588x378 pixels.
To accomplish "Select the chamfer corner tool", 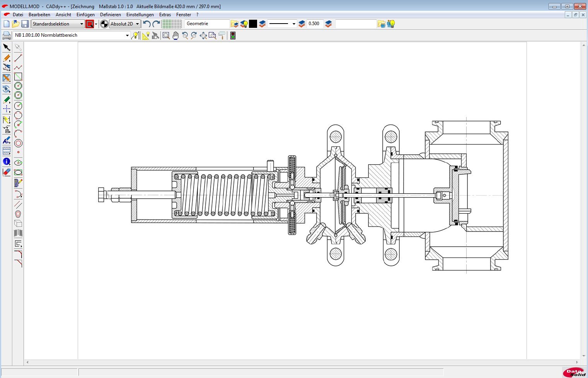I will 18,264.
